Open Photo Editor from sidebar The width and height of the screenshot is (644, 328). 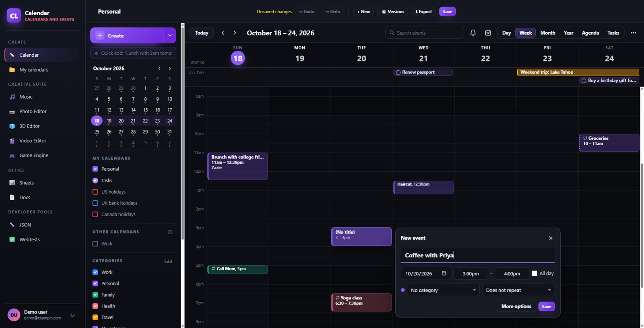pyautogui.click(x=42, y=111)
